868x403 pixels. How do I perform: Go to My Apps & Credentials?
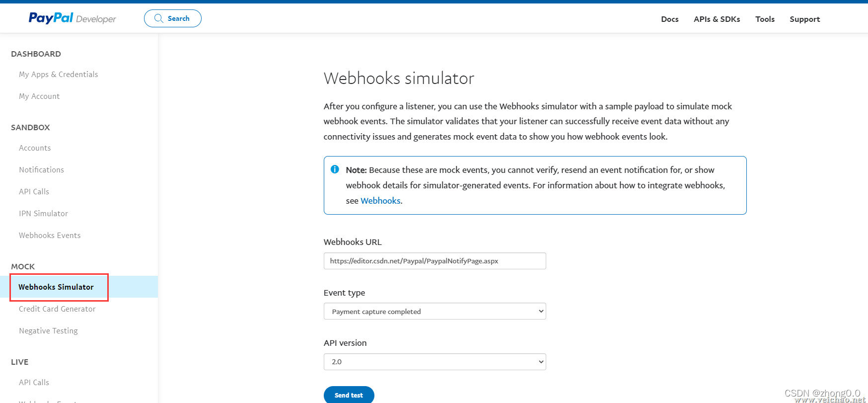tap(58, 74)
